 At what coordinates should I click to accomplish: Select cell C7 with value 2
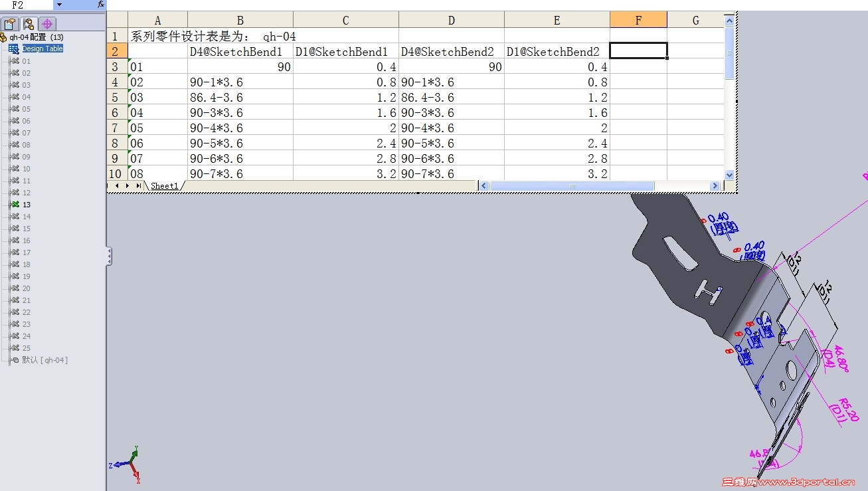(x=346, y=128)
